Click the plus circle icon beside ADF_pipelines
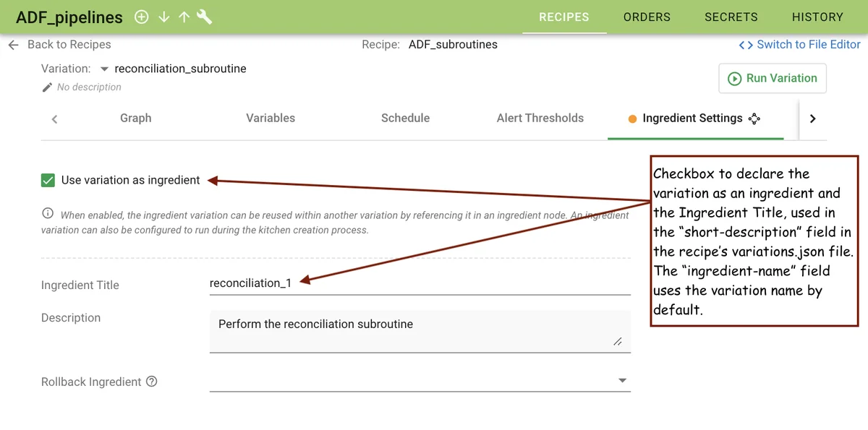The image size is (868, 430). [142, 17]
